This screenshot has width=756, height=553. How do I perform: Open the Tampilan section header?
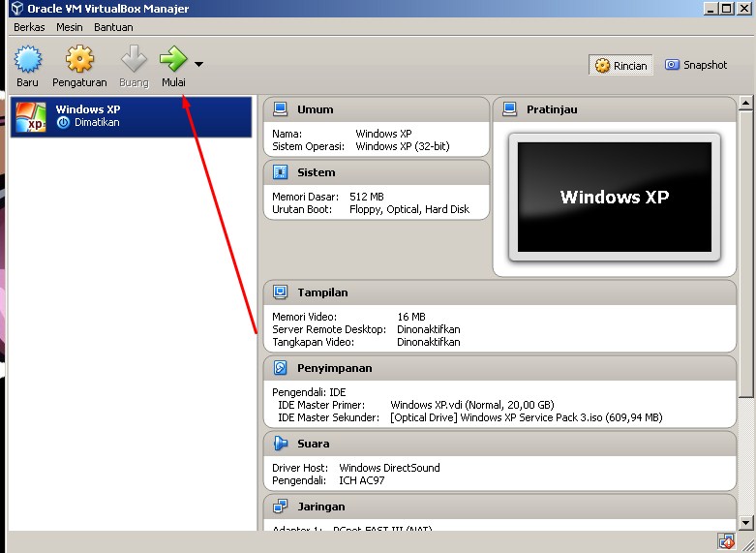[x=499, y=292]
